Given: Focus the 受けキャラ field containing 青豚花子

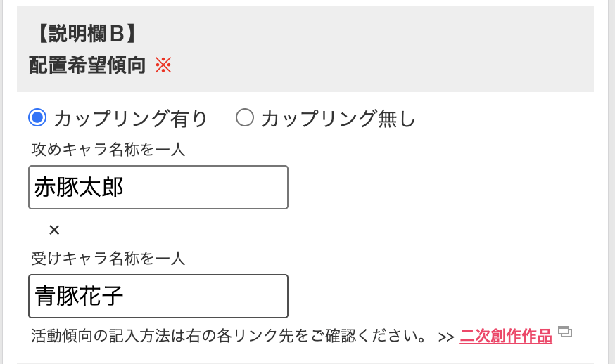Looking at the screenshot, I should click(158, 297).
